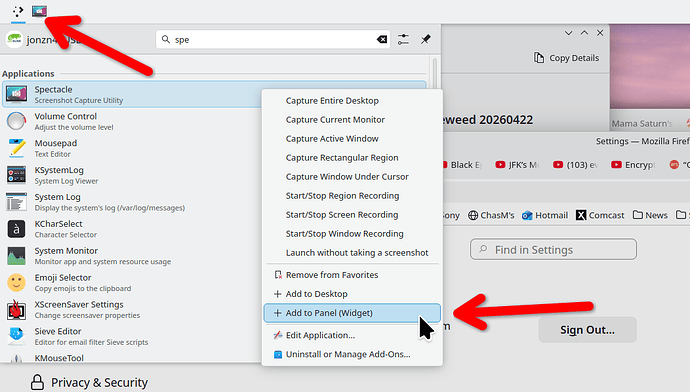Select Remove from Favorites
Viewport: 690px width, 392px height.
click(352, 275)
